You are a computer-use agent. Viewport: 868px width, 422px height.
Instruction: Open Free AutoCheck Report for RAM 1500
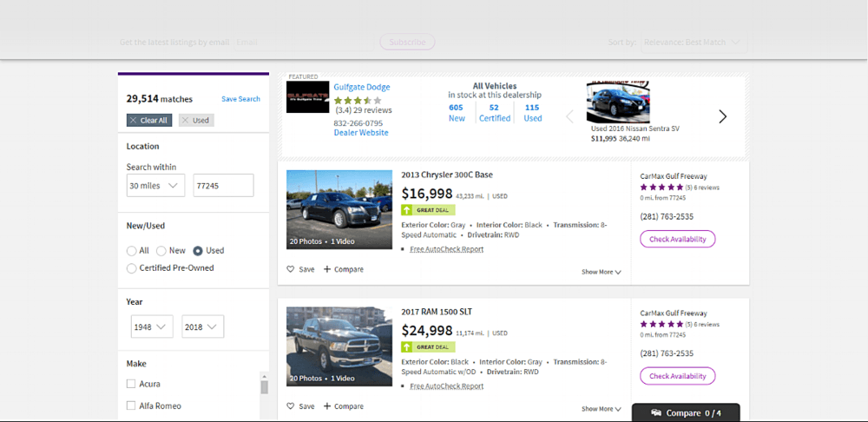[447, 386]
